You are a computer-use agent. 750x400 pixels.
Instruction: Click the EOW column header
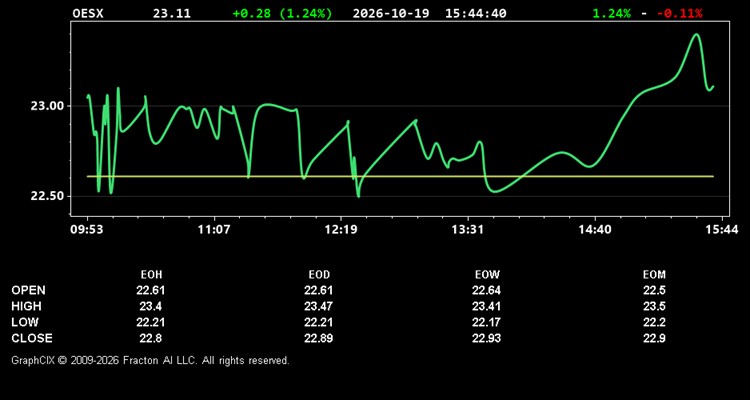(x=487, y=275)
